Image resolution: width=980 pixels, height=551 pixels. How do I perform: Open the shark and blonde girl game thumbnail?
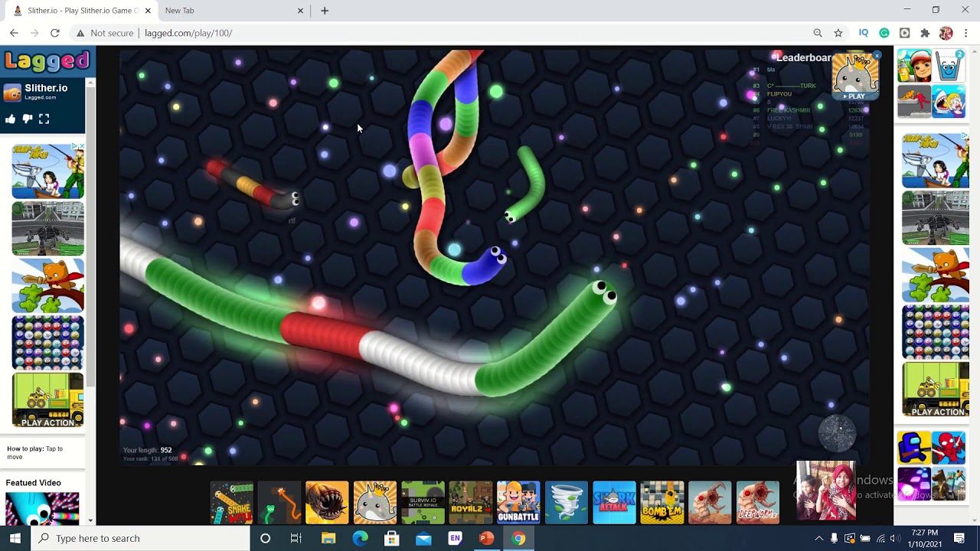click(x=949, y=102)
